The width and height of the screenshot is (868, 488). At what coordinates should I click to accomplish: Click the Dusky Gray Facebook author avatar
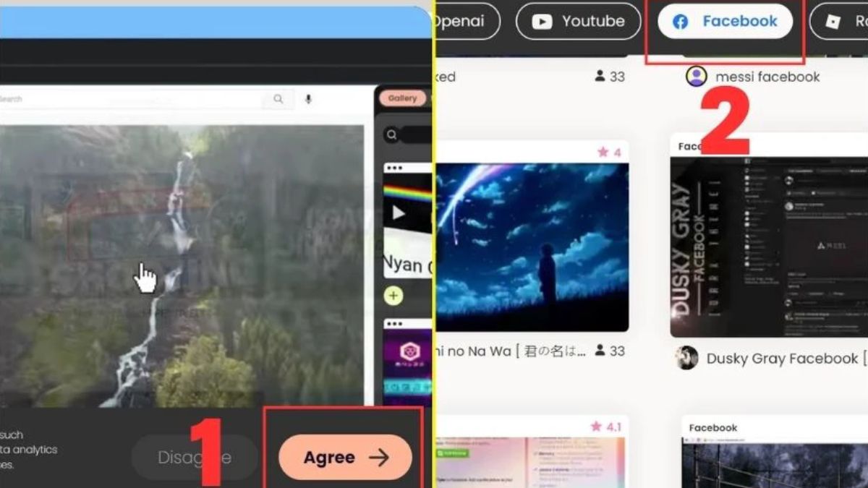(686, 358)
